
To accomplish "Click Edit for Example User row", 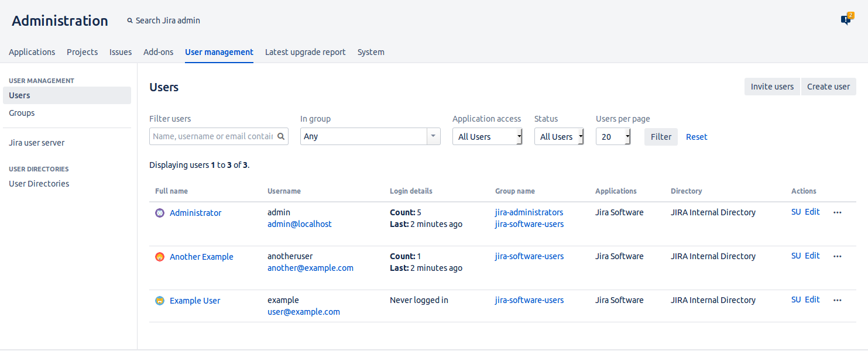I will click(812, 300).
